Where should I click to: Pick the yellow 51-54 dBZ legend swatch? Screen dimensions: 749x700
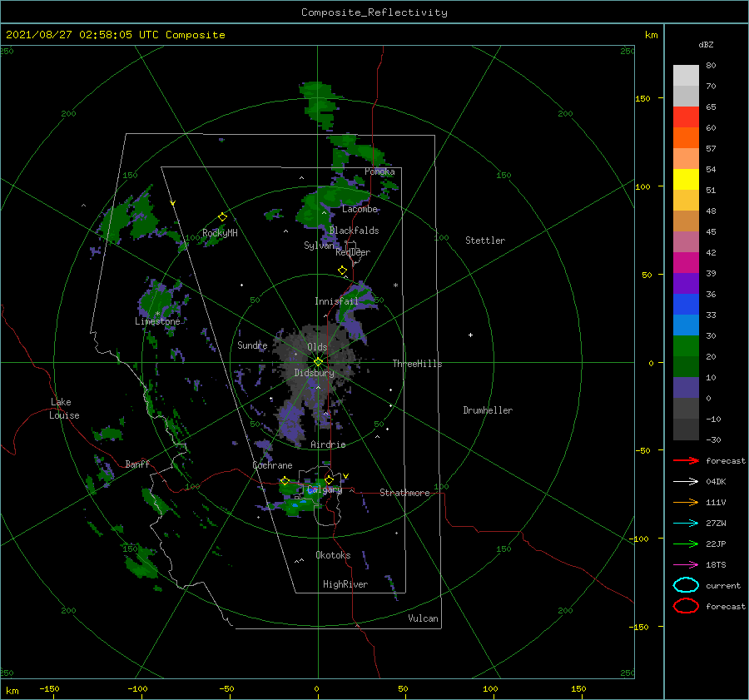pyautogui.click(x=686, y=180)
